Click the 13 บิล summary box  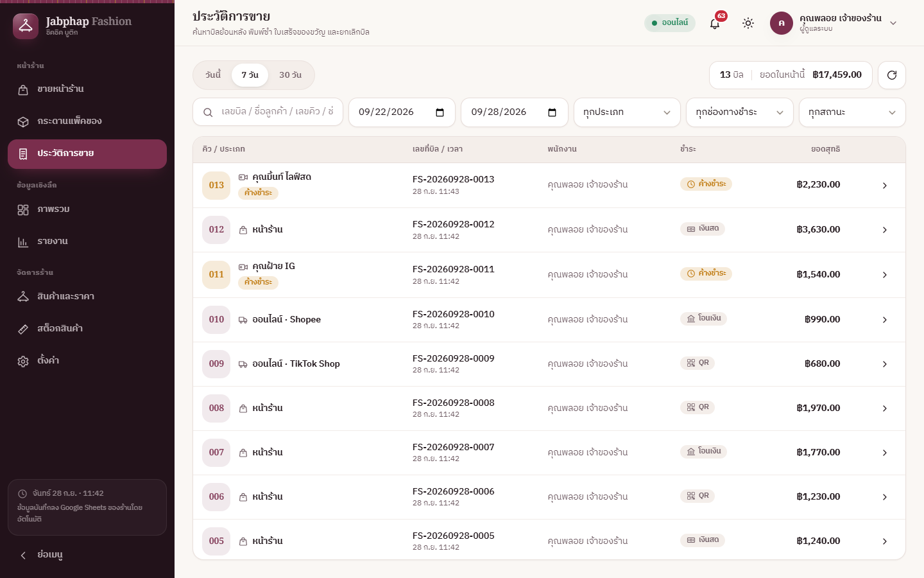(x=791, y=75)
